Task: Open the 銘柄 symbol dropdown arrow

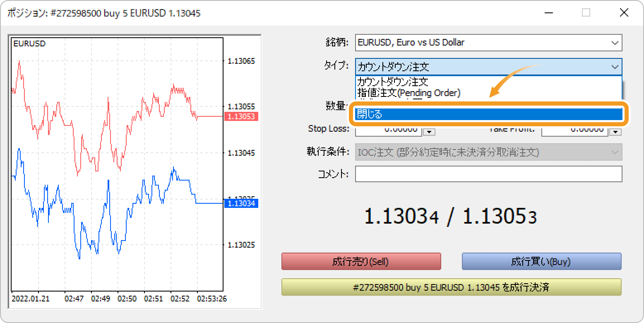Action: (615, 43)
